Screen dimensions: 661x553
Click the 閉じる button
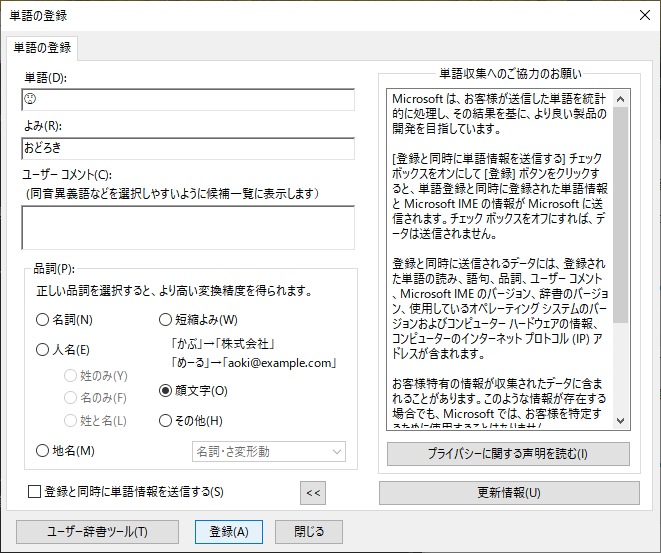[x=309, y=532]
